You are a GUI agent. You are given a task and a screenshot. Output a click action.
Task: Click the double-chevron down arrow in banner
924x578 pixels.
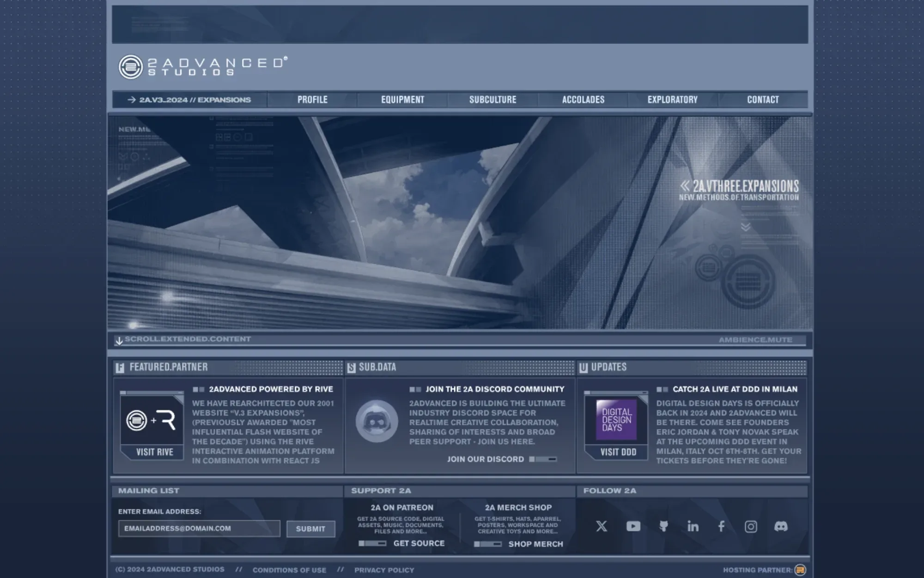[x=745, y=227]
